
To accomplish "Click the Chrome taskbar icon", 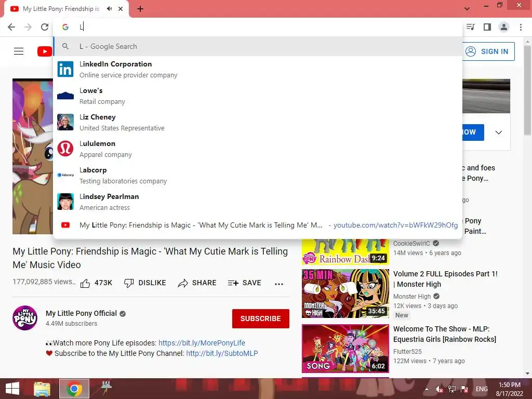I will coord(74,389).
